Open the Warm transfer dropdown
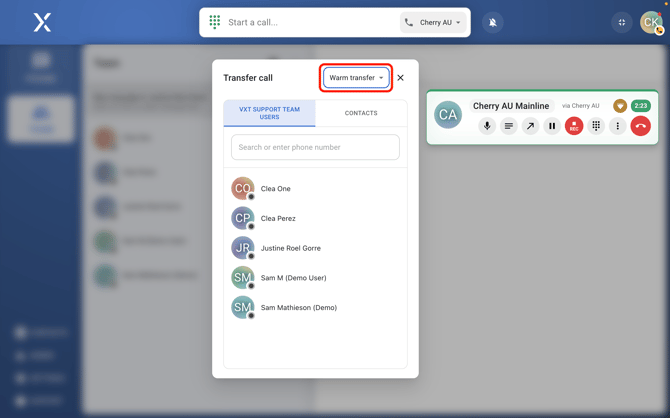The height and width of the screenshot is (418, 670). point(356,78)
